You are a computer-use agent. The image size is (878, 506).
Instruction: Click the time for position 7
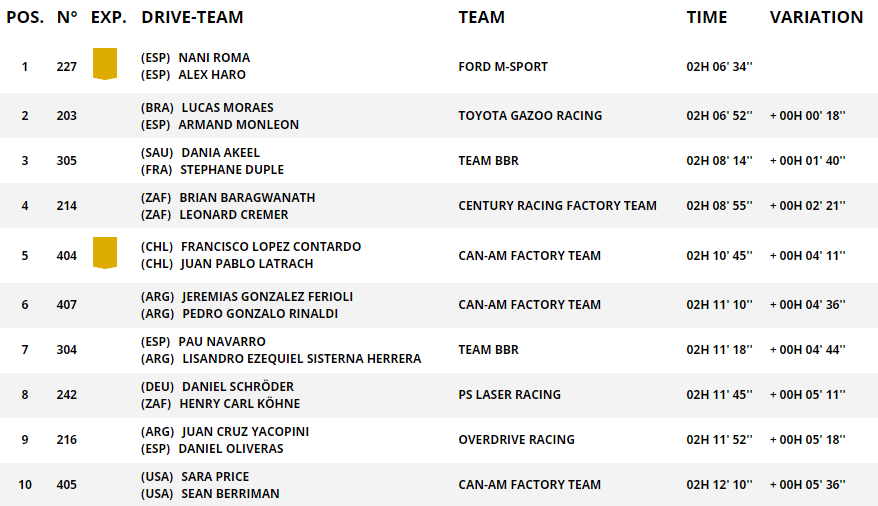(719, 350)
